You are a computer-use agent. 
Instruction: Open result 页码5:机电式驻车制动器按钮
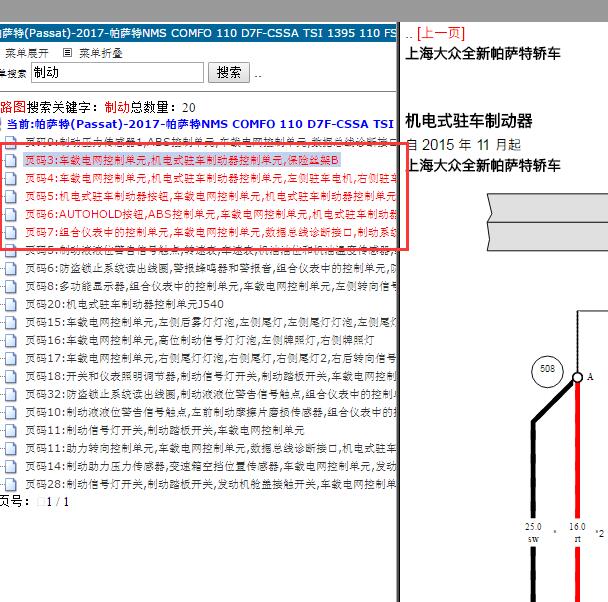coord(211,197)
